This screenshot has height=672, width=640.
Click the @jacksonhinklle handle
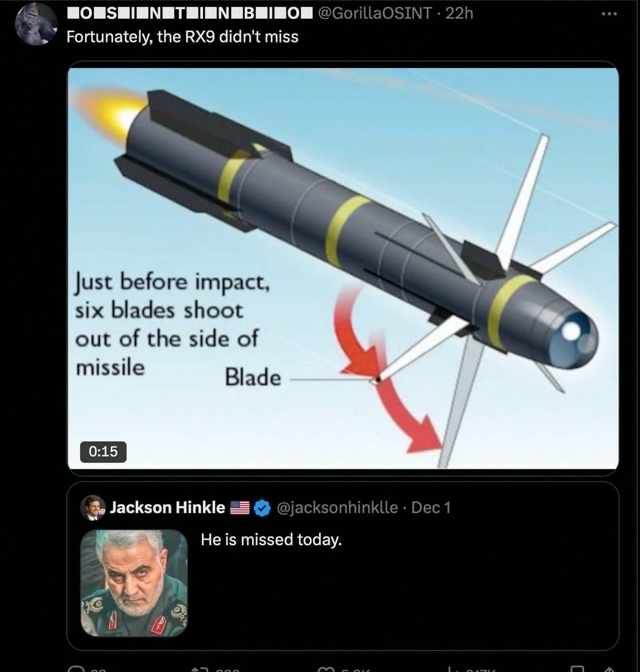click(x=338, y=508)
